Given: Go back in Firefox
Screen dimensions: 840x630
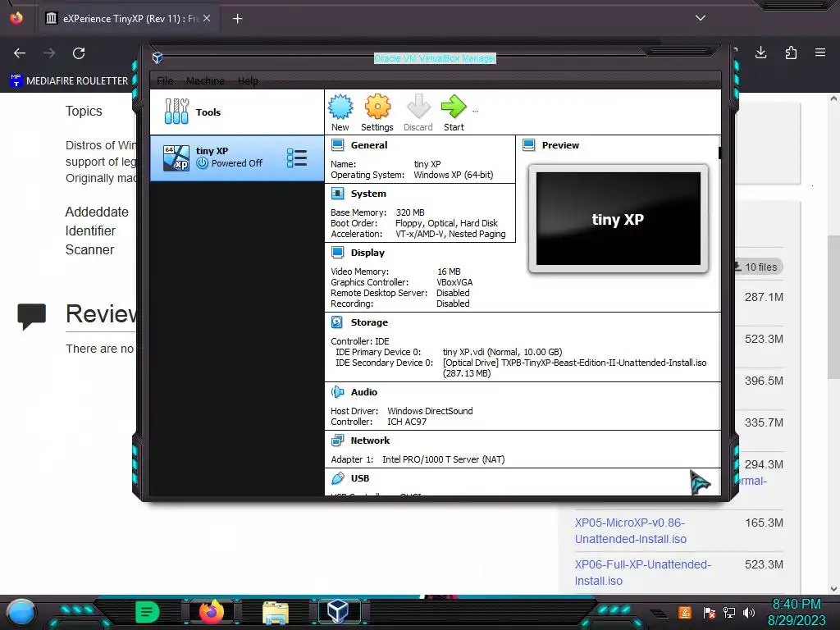Looking at the screenshot, I should tap(20, 53).
